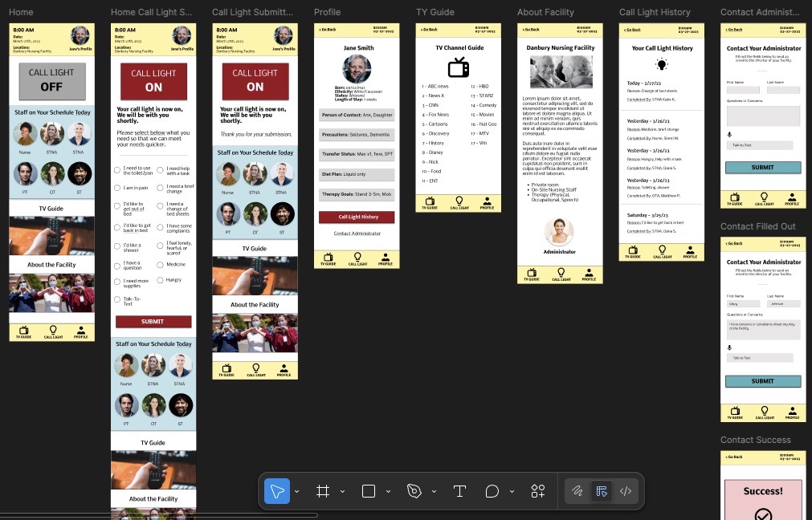
Task: Open the Actions tool with plus icon
Action: [x=538, y=491]
